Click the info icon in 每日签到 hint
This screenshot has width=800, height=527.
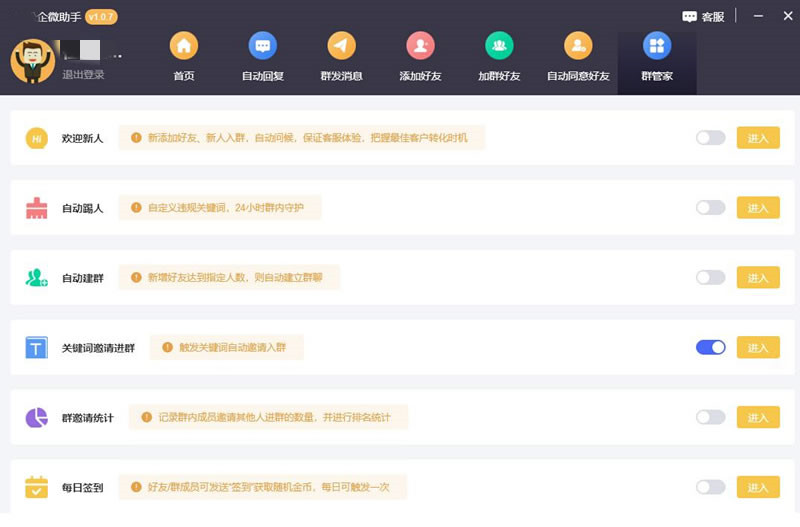(x=136, y=487)
